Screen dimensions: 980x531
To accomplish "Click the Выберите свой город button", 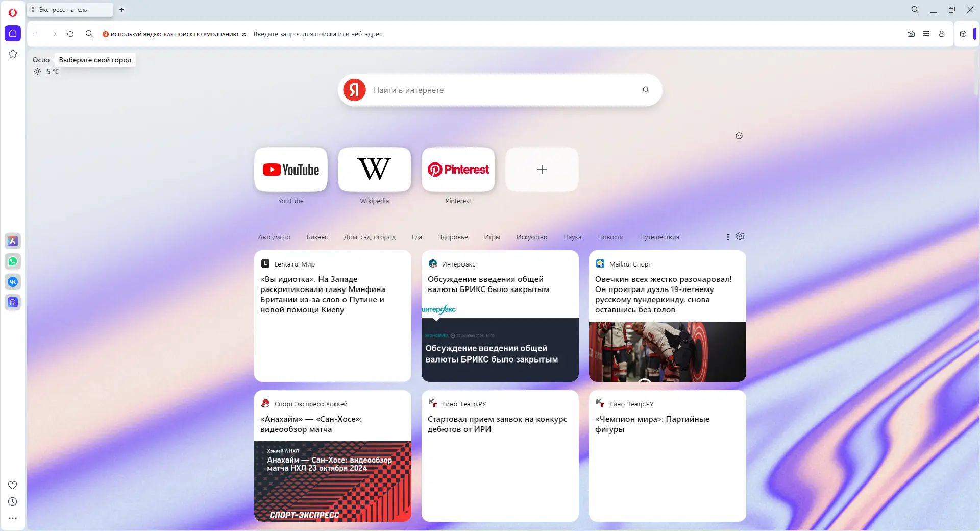I will coord(95,60).
